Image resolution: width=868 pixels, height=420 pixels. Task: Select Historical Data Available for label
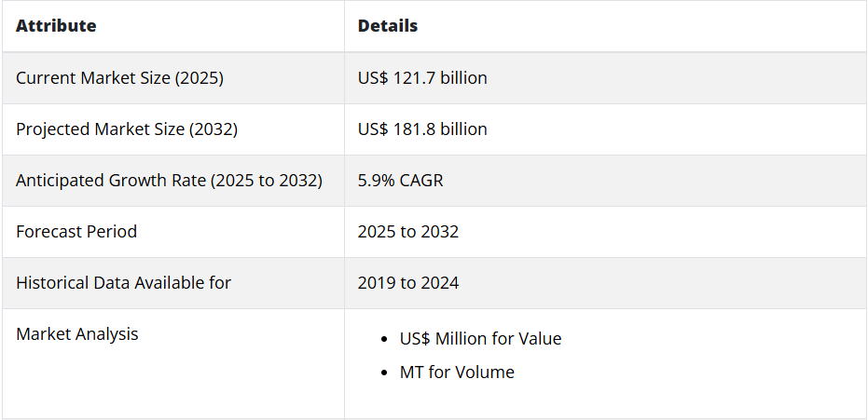point(123,283)
